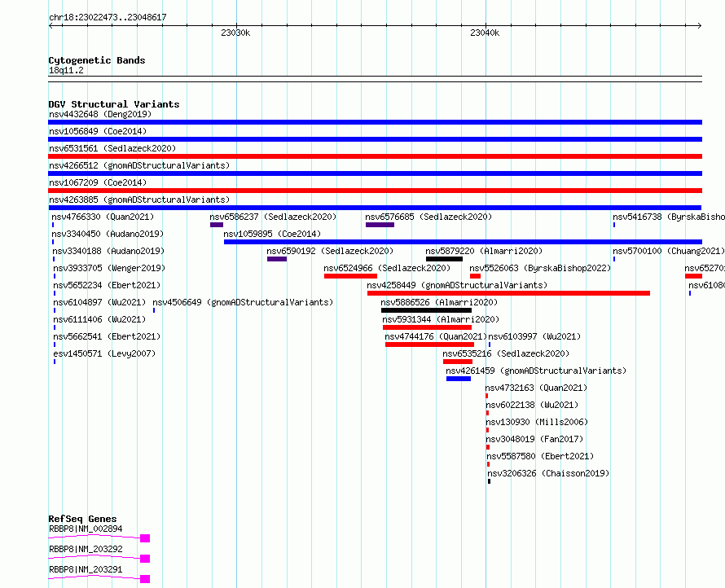Open RBBP8|NM_203292 gene label

pos(86,549)
